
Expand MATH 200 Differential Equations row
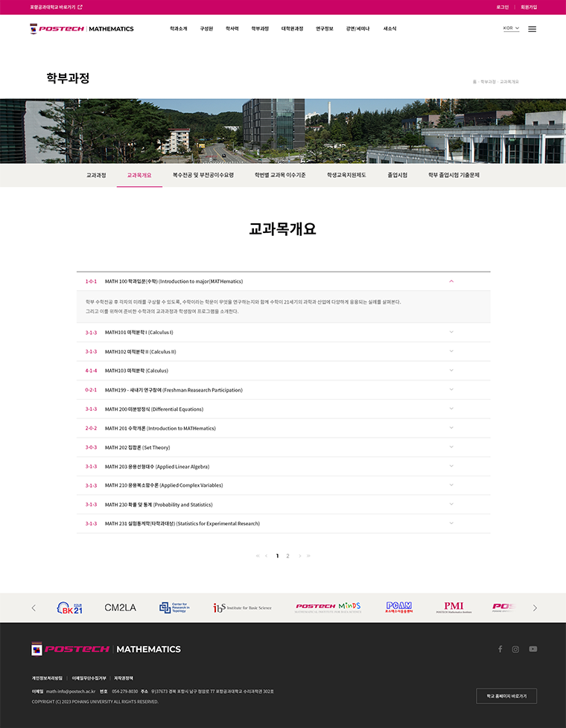[284, 409]
